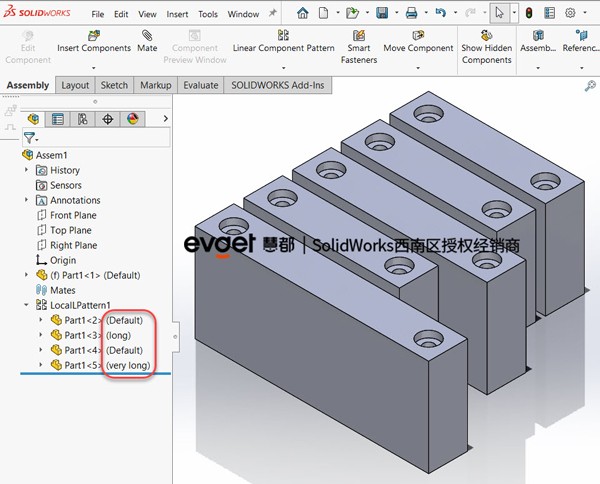Image resolution: width=600 pixels, height=484 pixels.
Task: Print using the printer icon
Action: [411, 13]
